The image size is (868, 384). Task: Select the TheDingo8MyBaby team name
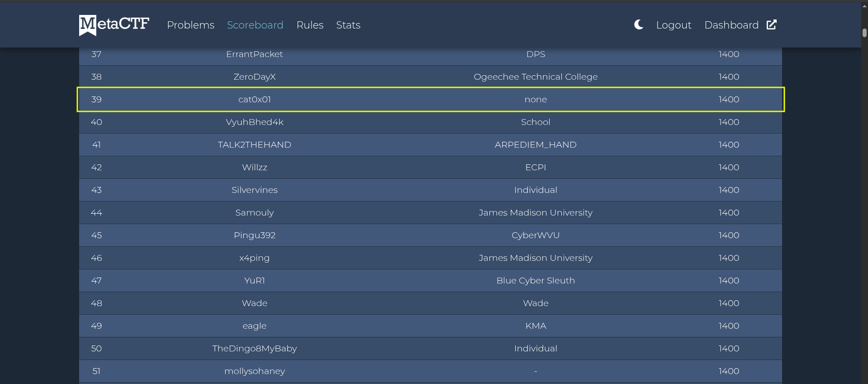(255, 349)
